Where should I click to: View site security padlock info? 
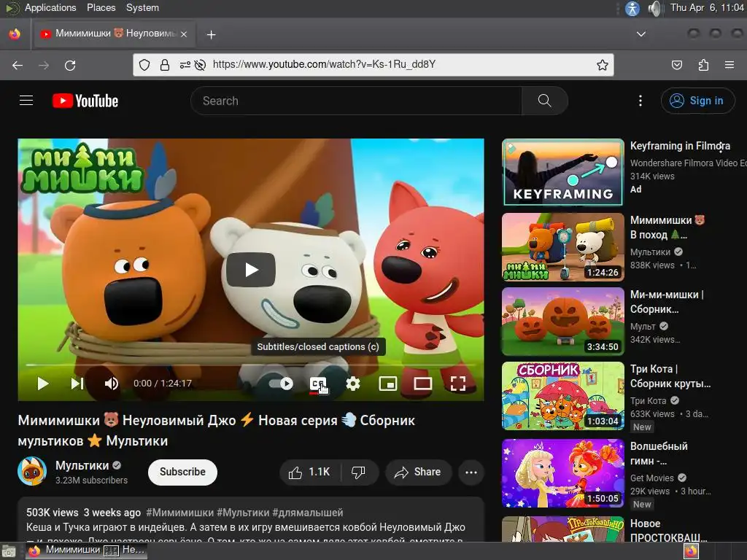coord(165,65)
